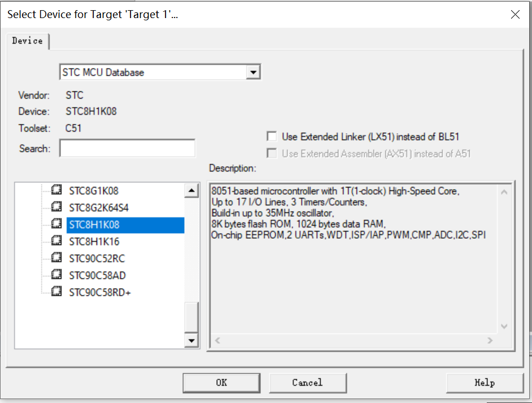This screenshot has width=532, height=403.
Task: Click description box scroll right arrow
Action: 490,340
